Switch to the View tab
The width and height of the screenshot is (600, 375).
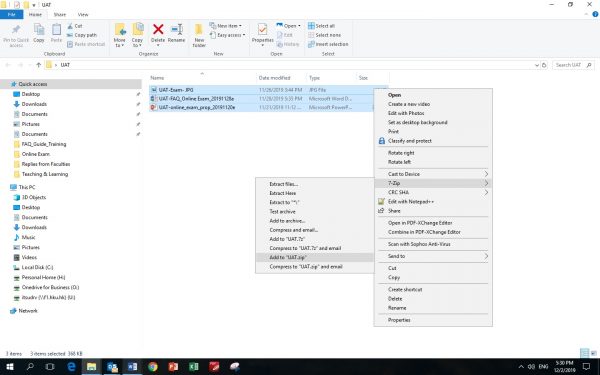[x=83, y=15]
